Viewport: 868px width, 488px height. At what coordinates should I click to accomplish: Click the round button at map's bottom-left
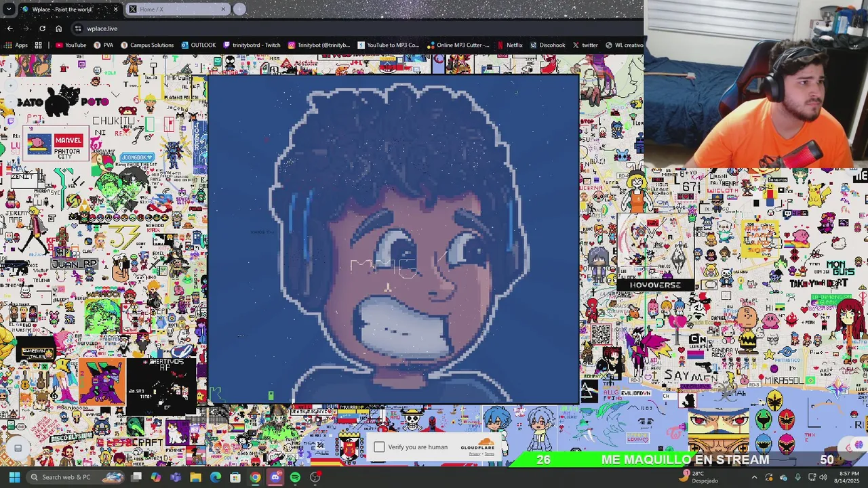[18, 447]
